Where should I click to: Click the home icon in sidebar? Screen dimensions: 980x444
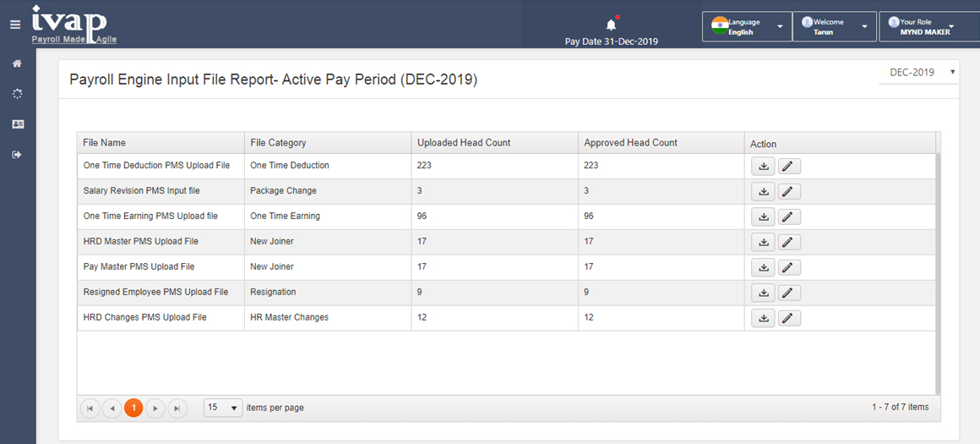click(x=18, y=63)
